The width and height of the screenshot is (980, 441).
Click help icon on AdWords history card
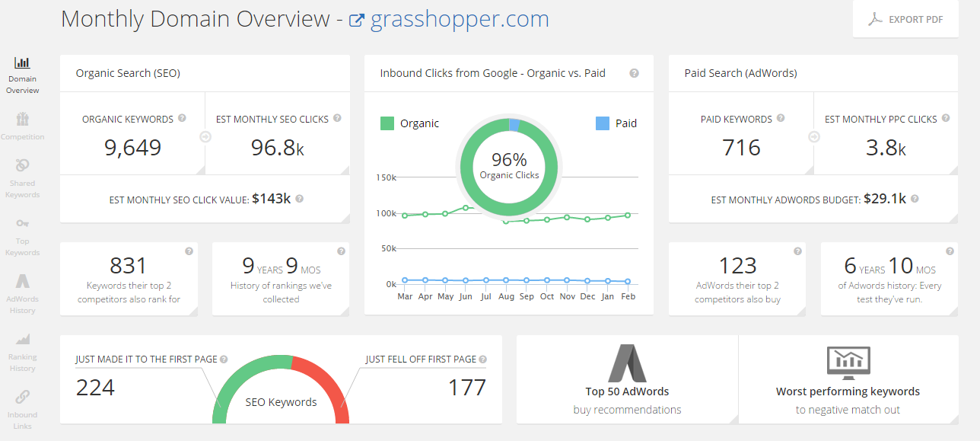point(950,251)
